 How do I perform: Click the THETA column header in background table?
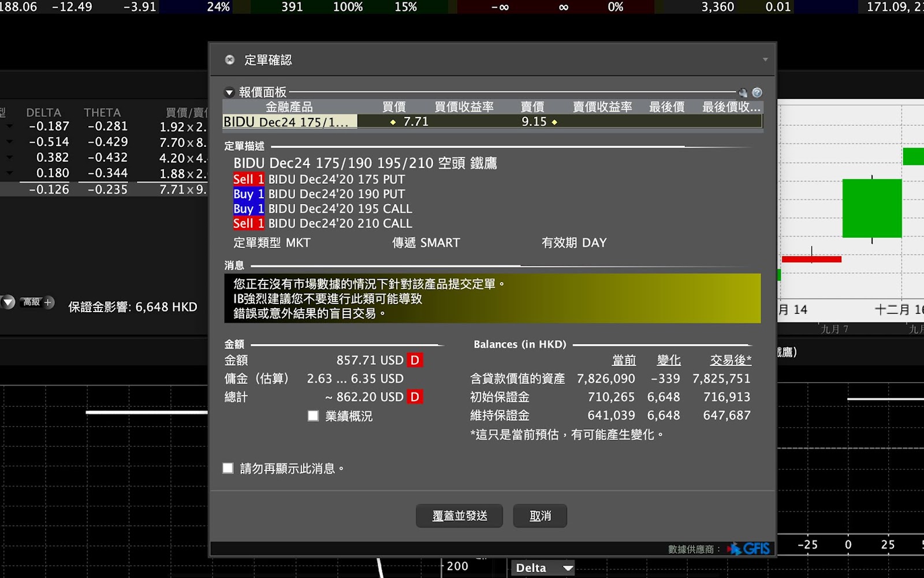[x=102, y=113]
